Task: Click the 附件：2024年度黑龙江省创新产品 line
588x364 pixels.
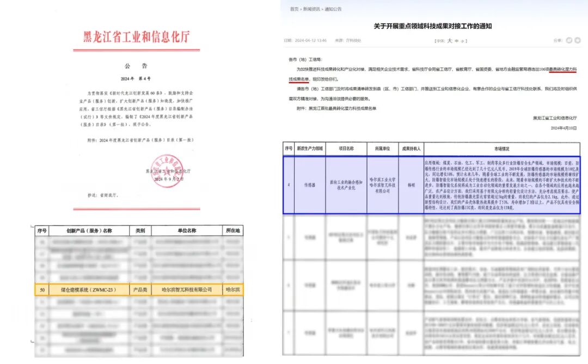Action: [x=140, y=140]
